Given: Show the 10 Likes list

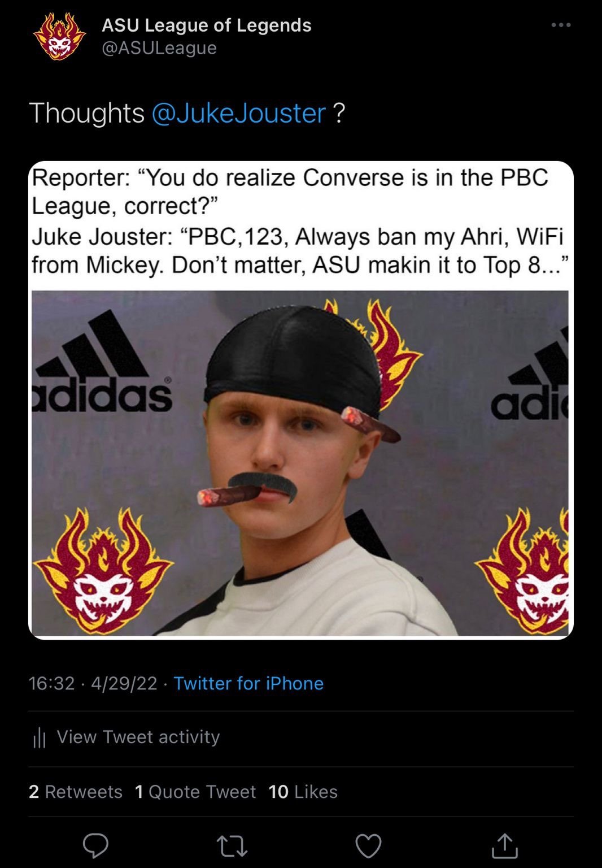Looking at the screenshot, I should [303, 792].
